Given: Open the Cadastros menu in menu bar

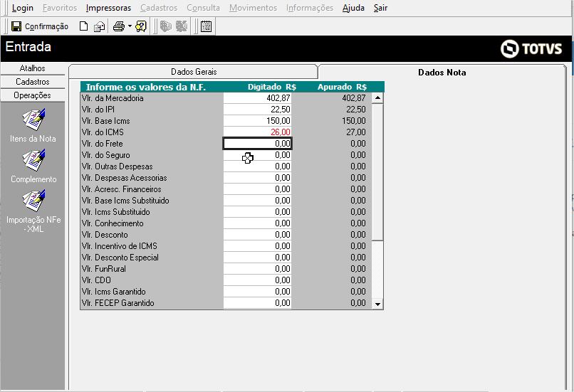Looking at the screenshot, I should [x=159, y=8].
